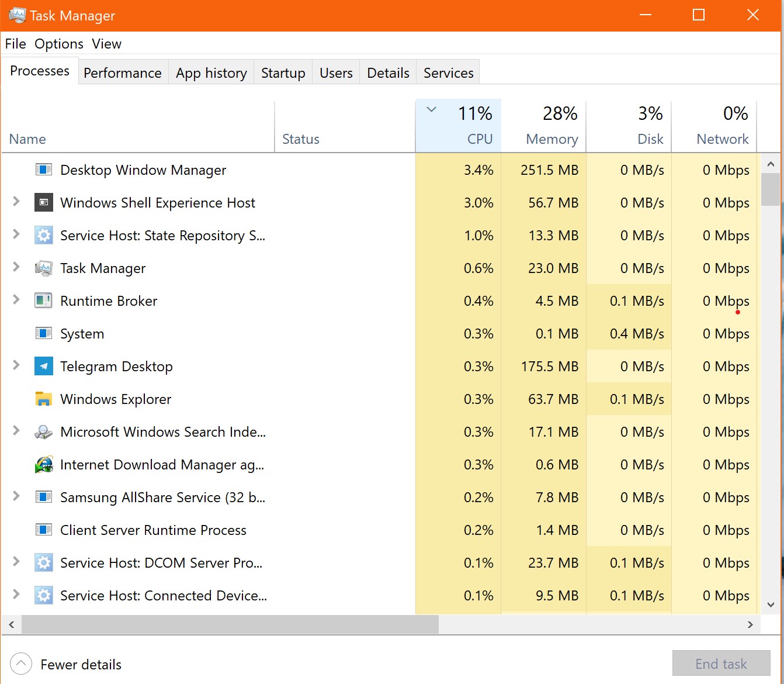784x684 pixels.
Task: Click the vertical scrollbar up arrow
Action: coord(771,164)
